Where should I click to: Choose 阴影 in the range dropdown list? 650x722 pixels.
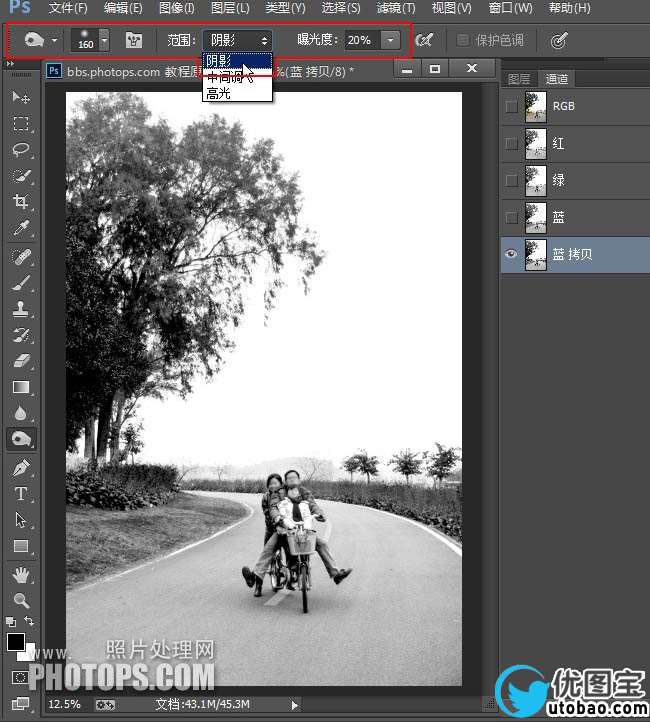click(x=237, y=61)
